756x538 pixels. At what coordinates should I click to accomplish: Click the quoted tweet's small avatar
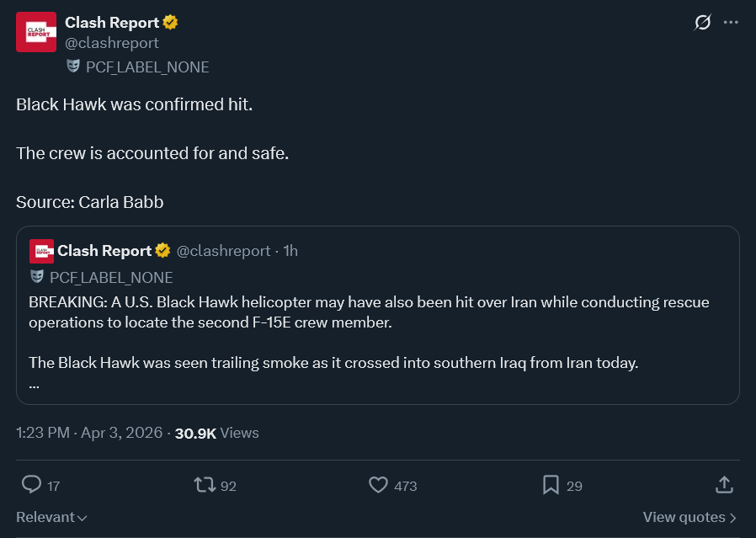(x=41, y=251)
